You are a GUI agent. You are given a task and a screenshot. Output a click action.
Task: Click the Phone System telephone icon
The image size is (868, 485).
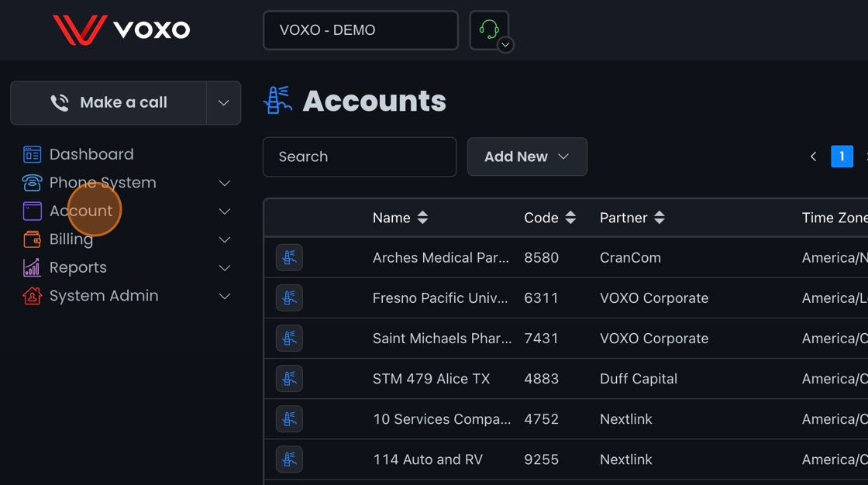tap(32, 183)
